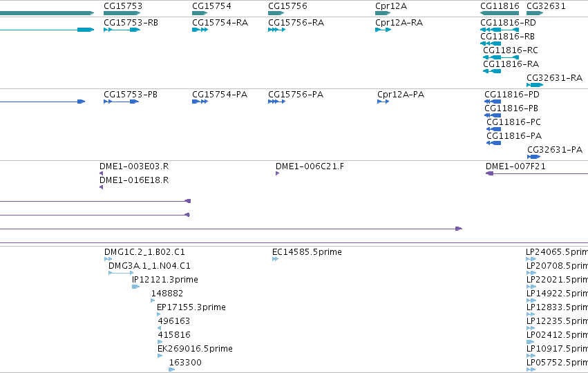Click BAC end DME1-016E18.R

[102, 187]
